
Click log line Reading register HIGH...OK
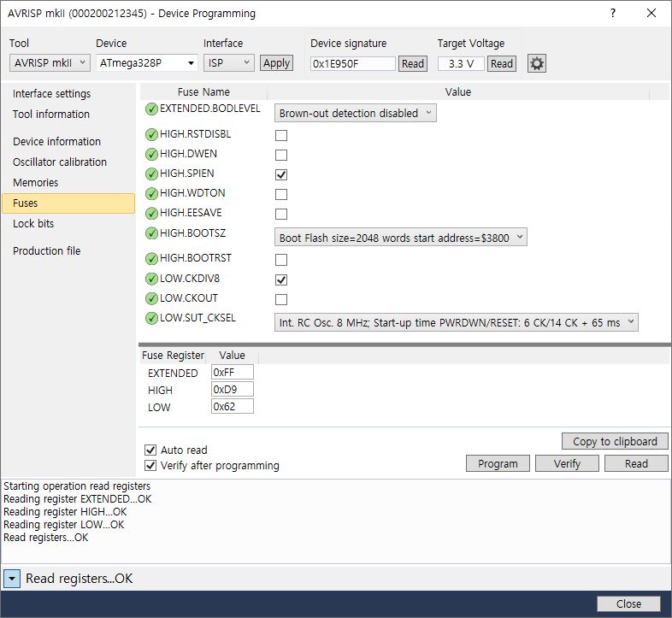[x=65, y=512]
